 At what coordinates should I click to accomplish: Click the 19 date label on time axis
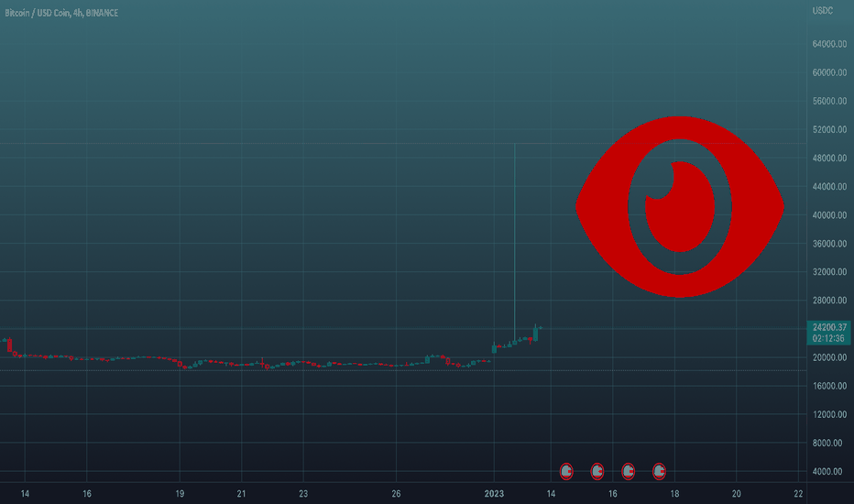[180, 494]
